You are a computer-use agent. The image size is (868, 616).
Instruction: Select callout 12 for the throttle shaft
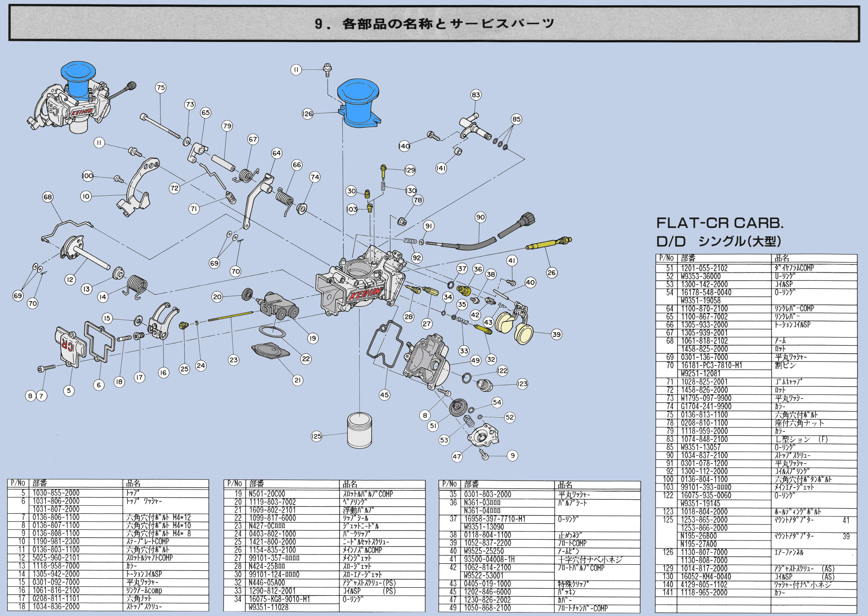pos(70,280)
